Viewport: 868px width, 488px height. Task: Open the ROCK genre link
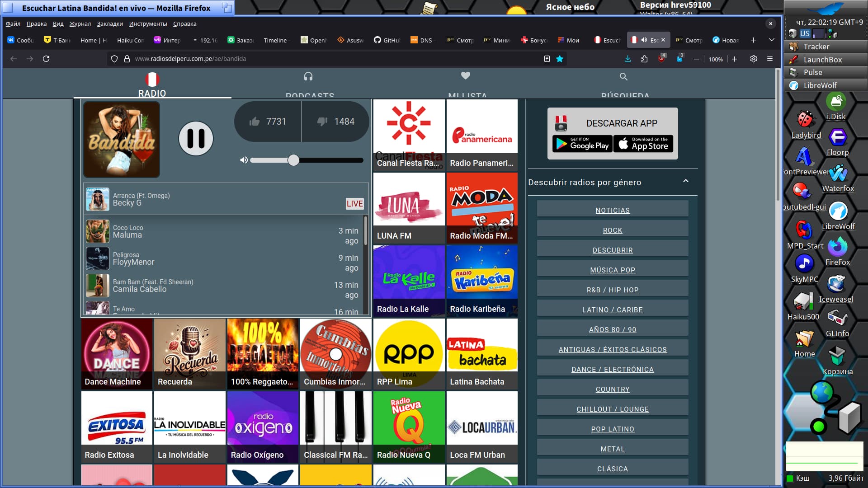pos(612,230)
